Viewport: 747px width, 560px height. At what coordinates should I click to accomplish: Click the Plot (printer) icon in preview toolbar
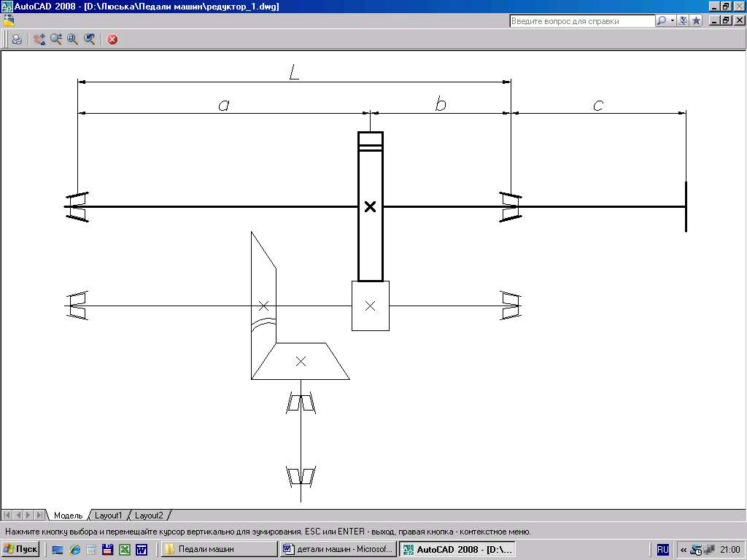tap(17, 39)
